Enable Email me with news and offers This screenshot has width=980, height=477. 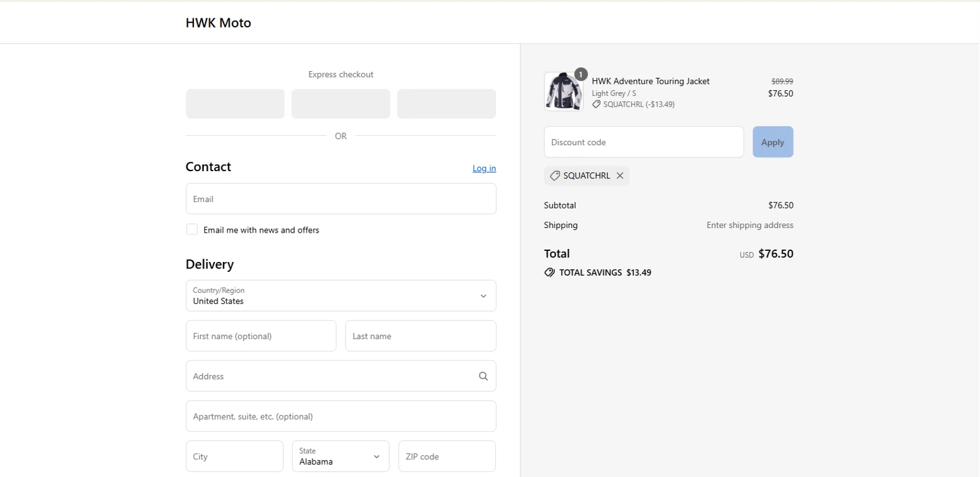192,229
